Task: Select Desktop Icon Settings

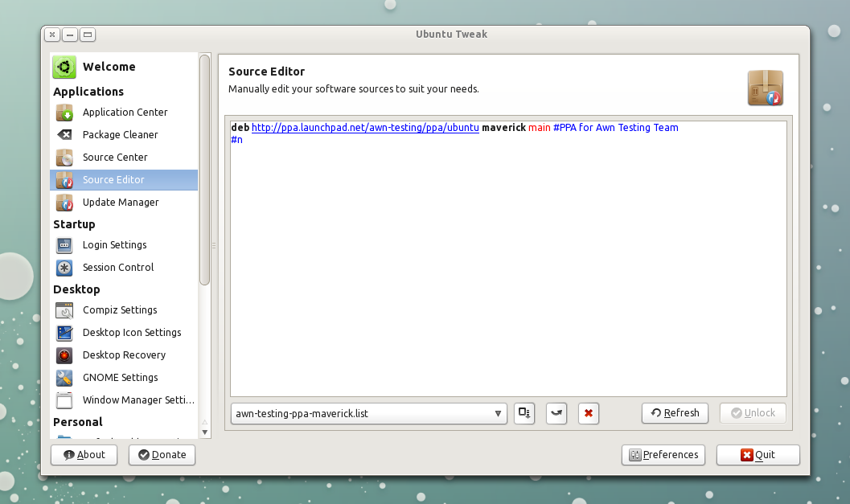Action: [124, 332]
